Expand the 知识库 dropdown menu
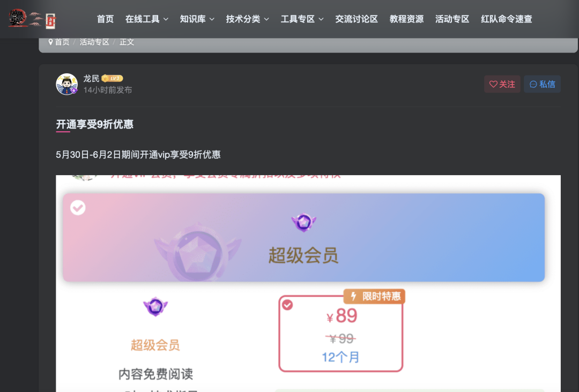This screenshot has height=392, width=579. 197,19
